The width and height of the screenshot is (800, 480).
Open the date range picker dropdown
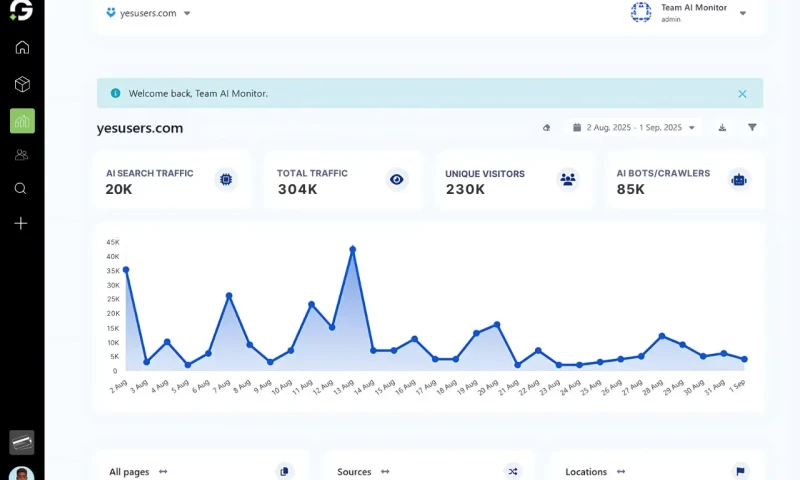click(x=634, y=128)
